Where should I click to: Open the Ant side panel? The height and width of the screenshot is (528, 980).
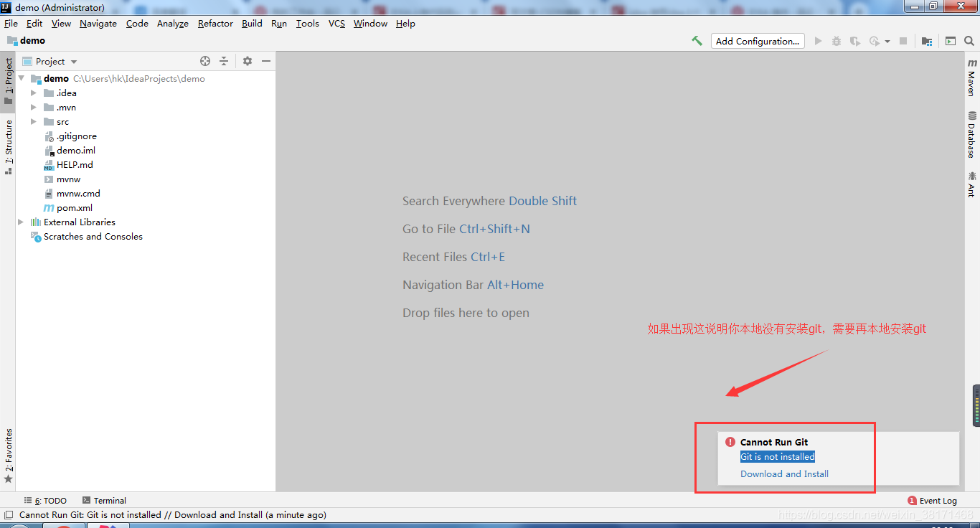pyautogui.click(x=971, y=183)
